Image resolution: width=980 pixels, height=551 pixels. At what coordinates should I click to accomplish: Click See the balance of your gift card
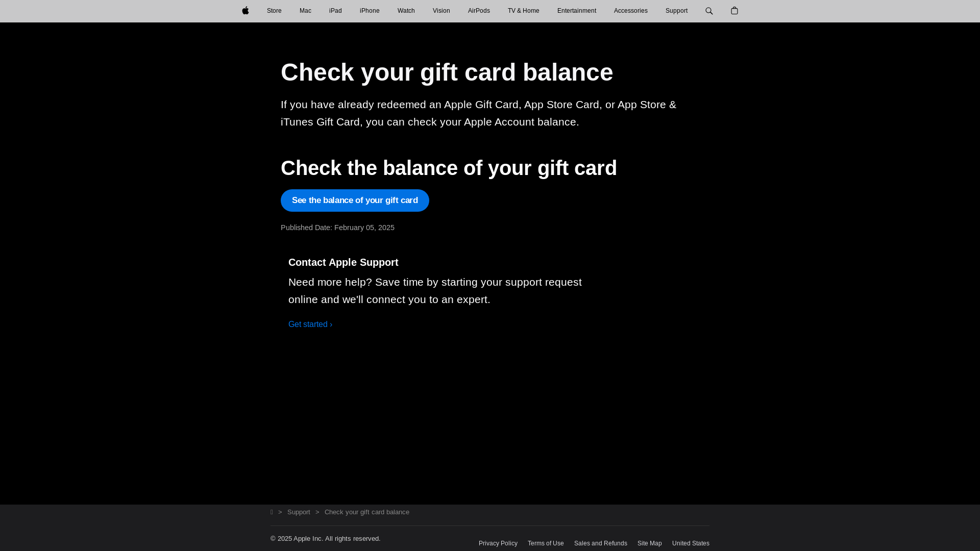pyautogui.click(x=355, y=201)
